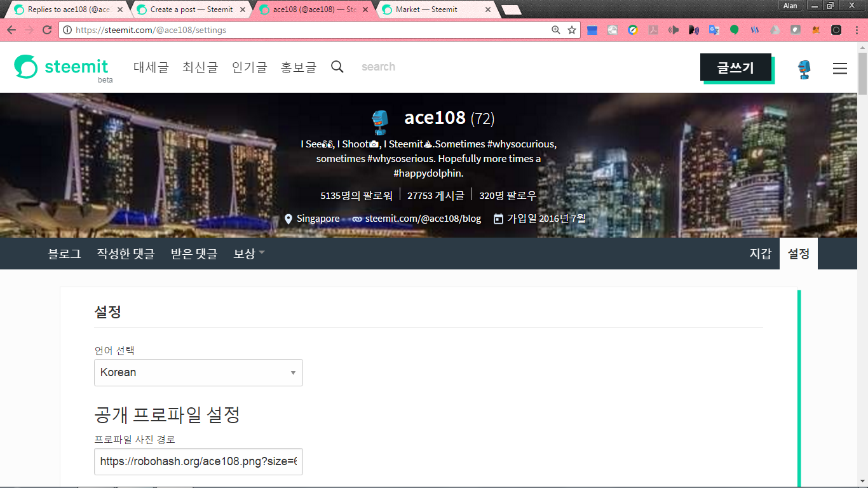The image size is (868, 488).
Task: Click the talking head speech extension icon
Action: point(694,30)
